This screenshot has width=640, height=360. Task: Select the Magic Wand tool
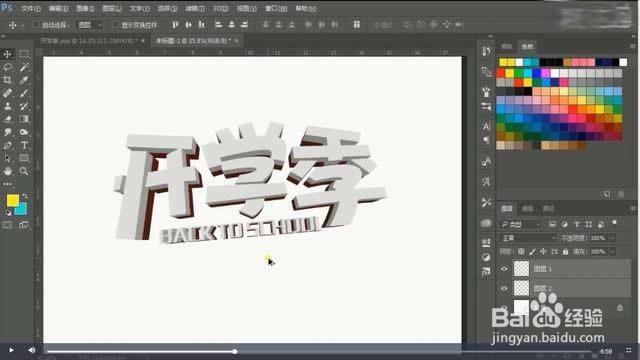[24, 67]
